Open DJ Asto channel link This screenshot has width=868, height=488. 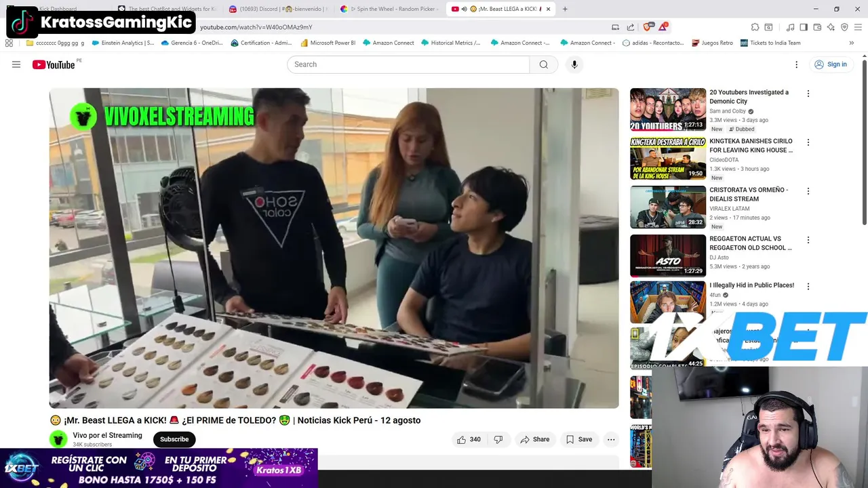[x=718, y=258]
